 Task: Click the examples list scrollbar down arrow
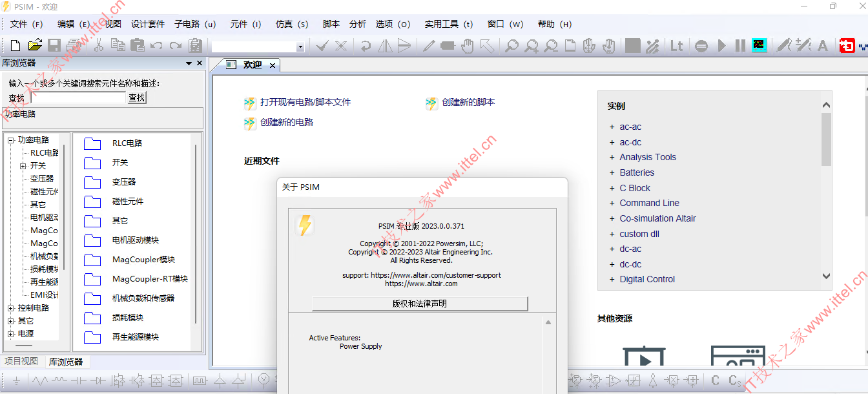pos(826,276)
